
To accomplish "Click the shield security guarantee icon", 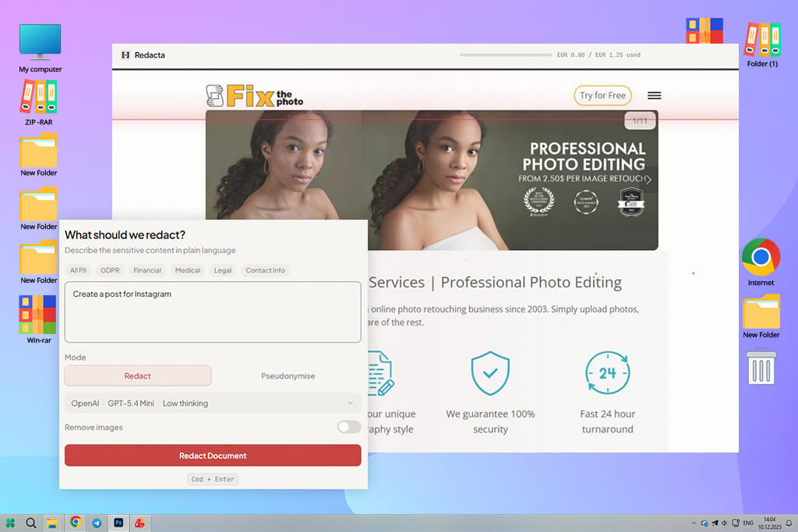I will 490,373.
